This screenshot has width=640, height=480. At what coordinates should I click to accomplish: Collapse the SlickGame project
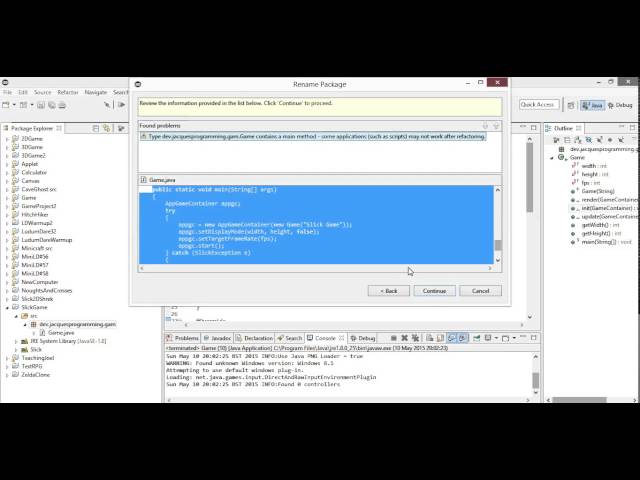(7, 307)
